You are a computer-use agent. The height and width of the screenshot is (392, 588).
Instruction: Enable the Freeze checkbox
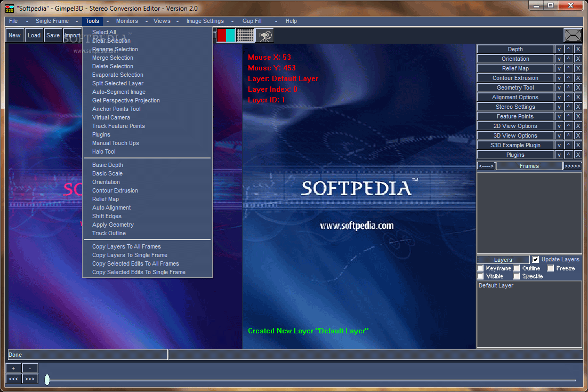[x=551, y=268]
